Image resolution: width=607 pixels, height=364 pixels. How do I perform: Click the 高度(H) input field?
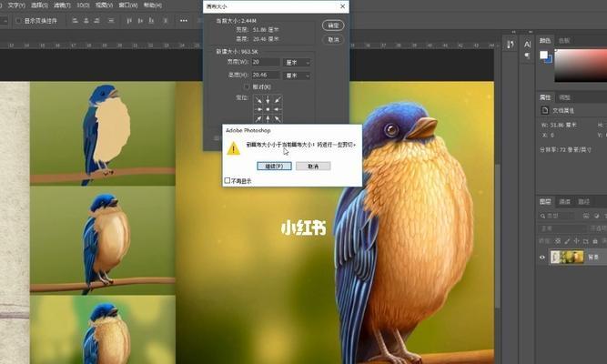pyautogui.click(x=266, y=76)
